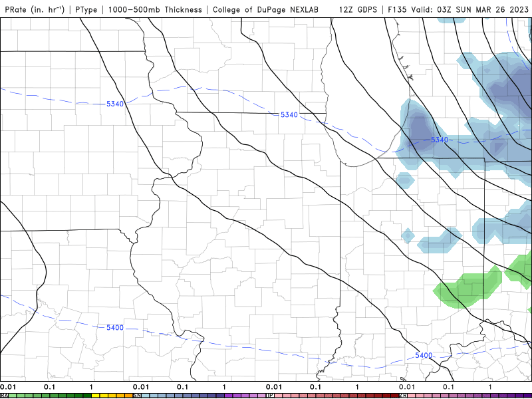Image resolution: width=532 pixels, height=399 pixels.
Task: Click the middle 5340 thickness contour label
Action: (289, 115)
